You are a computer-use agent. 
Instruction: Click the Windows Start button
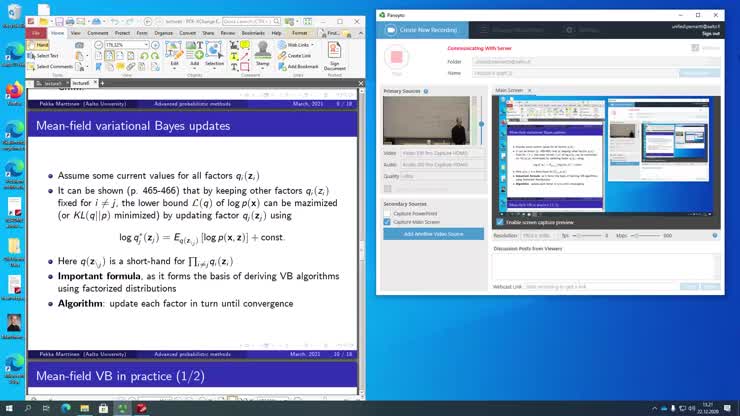point(9,408)
